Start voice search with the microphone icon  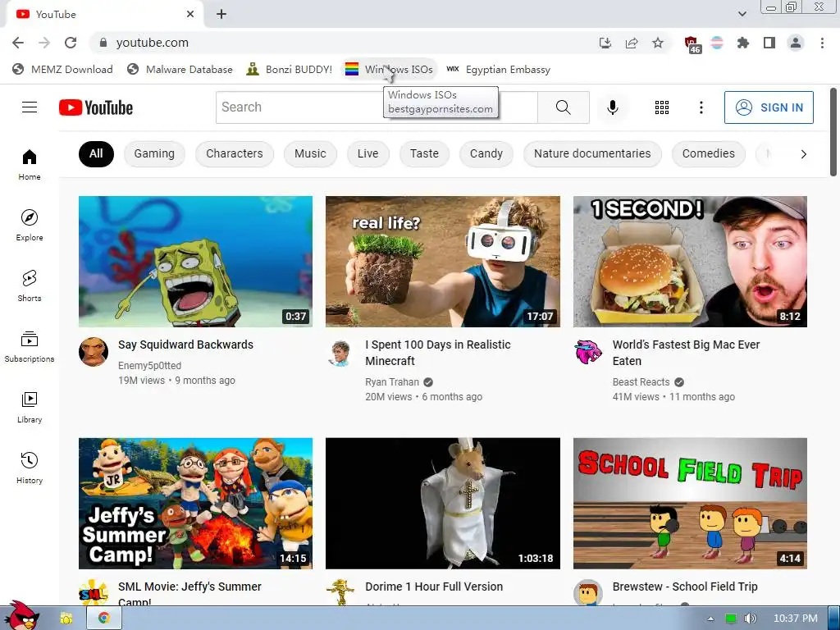(x=612, y=107)
